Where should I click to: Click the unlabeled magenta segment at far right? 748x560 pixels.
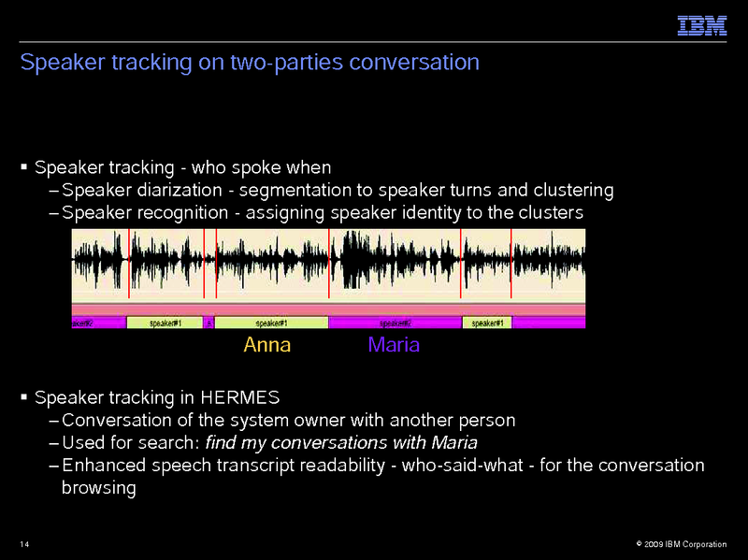pyautogui.click(x=549, y=323)
